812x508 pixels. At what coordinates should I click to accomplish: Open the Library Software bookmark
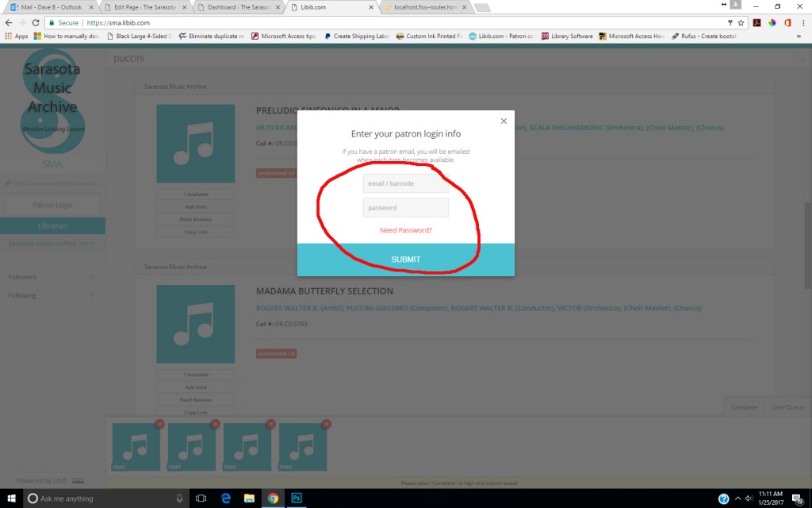pos(567,37)
